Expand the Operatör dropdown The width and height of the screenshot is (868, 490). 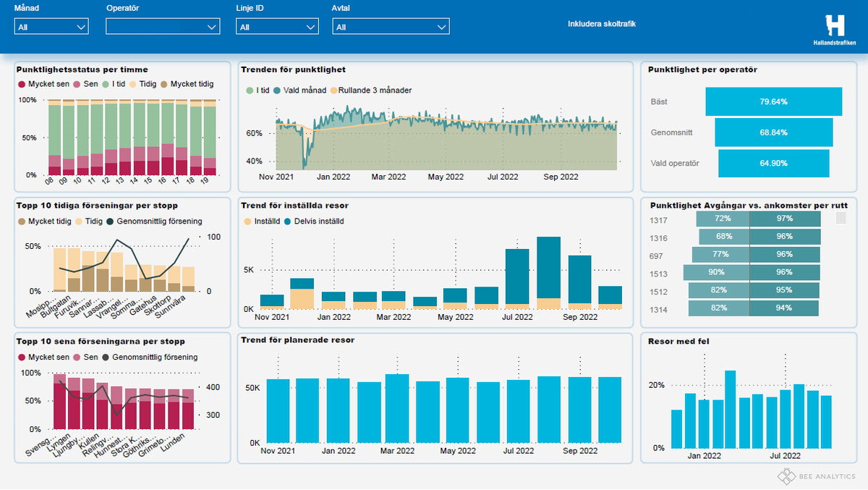click(x=162, y=27)
